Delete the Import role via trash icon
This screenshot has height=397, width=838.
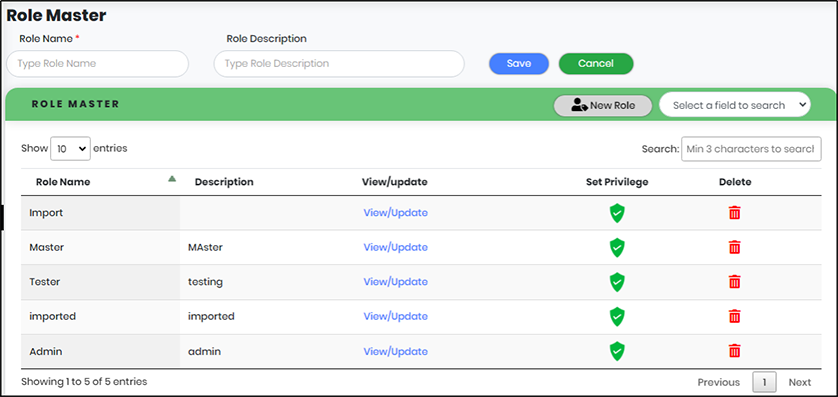pos(735,213)
